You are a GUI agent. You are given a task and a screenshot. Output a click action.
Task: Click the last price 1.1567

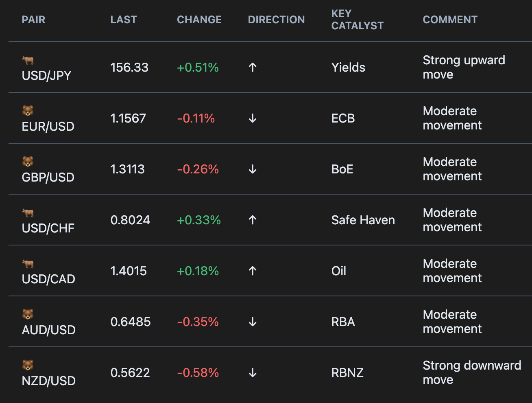[x=128, y=118]
